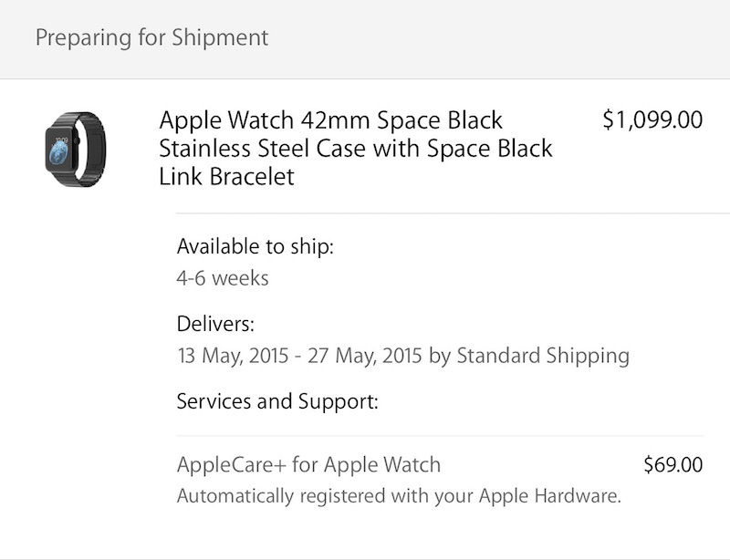
Task: Open 'AppleCare+ for Apple Watch' item
Action: [x=308, y=465]
